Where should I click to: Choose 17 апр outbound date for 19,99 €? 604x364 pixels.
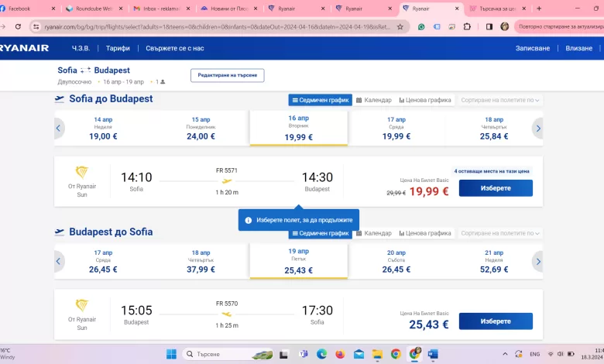pos(396,129)
